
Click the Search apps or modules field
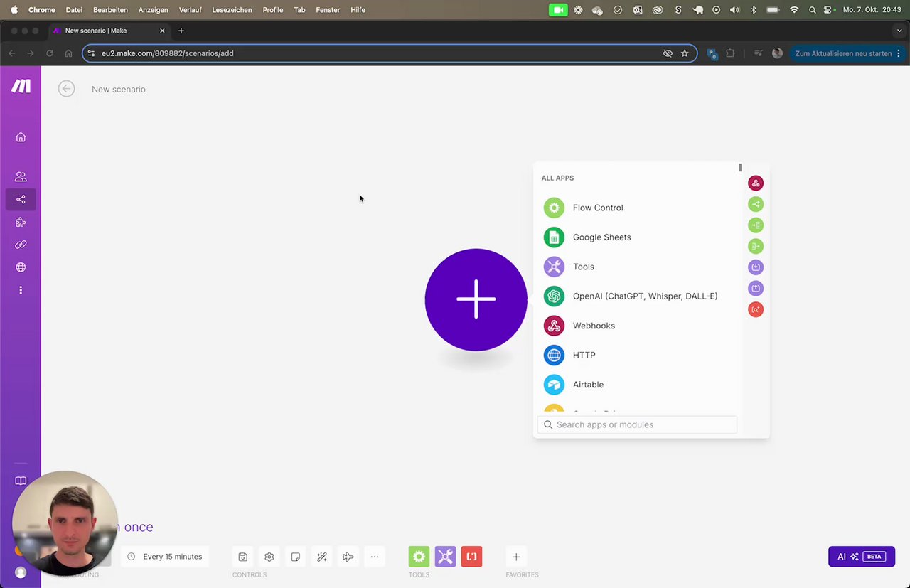pyautogui.click(x=637, y=424)
